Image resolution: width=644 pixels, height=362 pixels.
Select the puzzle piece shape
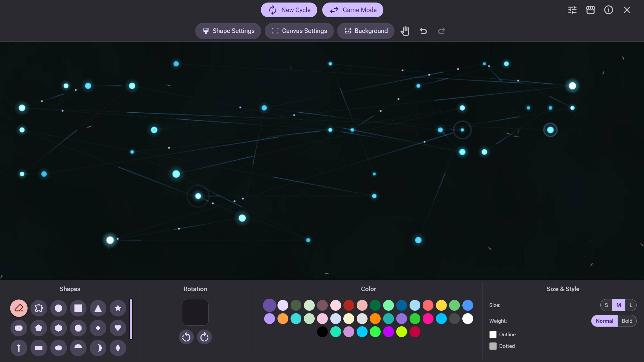point(39,308)
